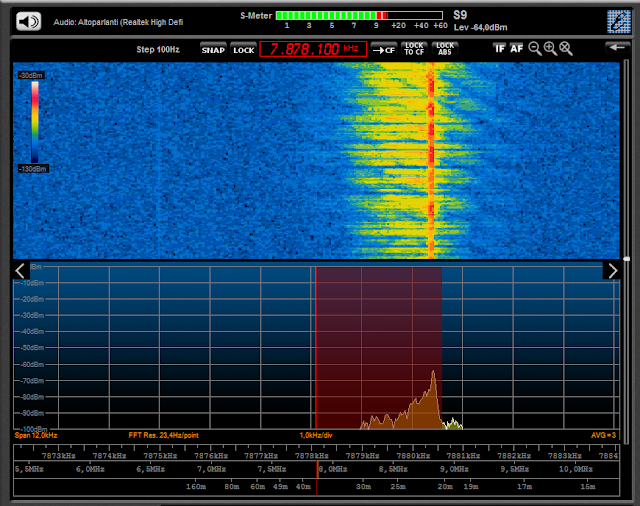The width and height of the screenshot is (640, 506).
Task: Enable LOCK TO CF
Action: (414, 49)
